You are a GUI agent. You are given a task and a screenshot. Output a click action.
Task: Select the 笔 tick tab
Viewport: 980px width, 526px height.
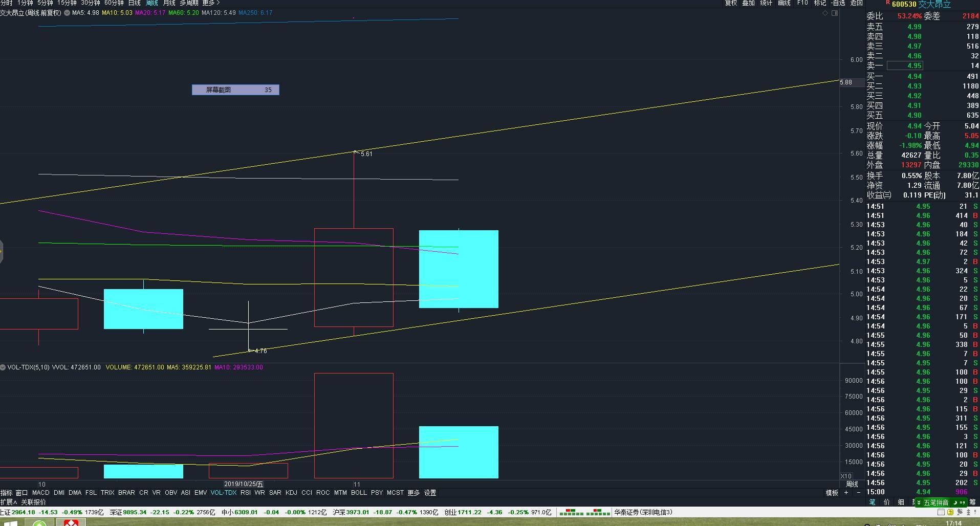pyautogui.click(x=872, y=502)
